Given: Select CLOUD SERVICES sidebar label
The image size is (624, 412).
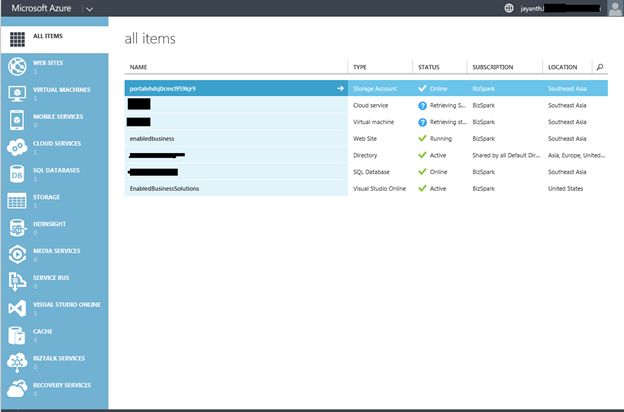Looking at the screenshot, I should [57, 143].
